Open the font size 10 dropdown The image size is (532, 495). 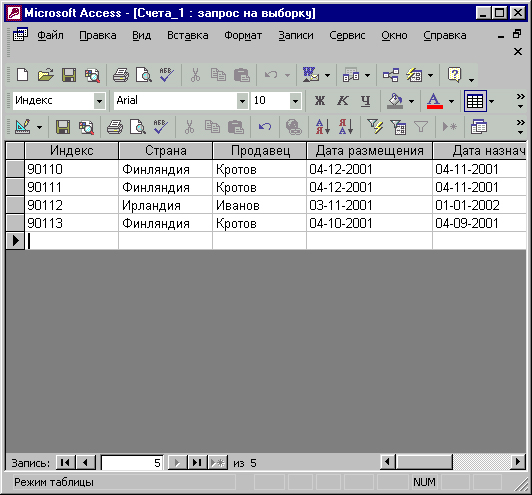point(295,101)
